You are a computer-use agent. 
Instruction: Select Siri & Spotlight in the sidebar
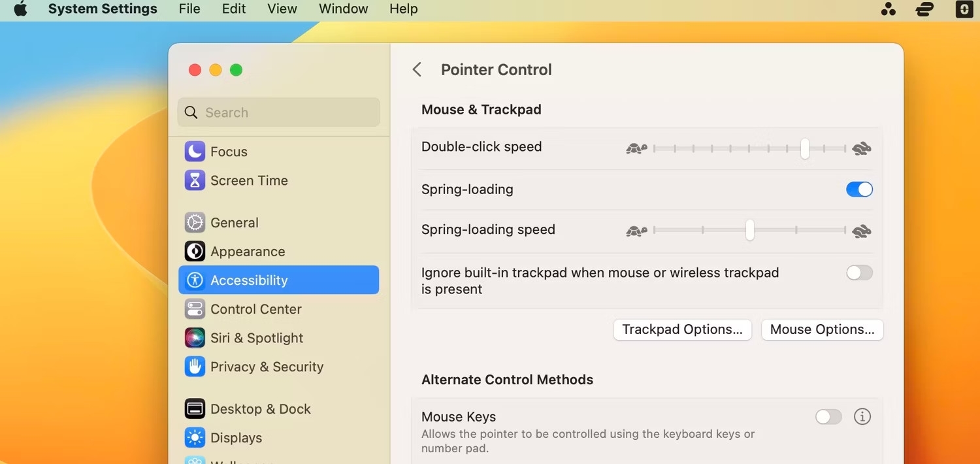pos(278,338)
